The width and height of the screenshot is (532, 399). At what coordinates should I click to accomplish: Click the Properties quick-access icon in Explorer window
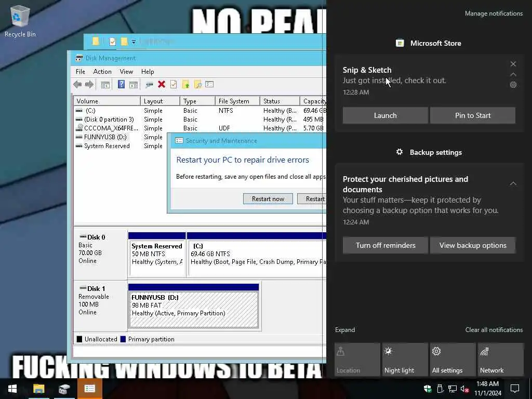pyautogui.click(x=113, y=42)
